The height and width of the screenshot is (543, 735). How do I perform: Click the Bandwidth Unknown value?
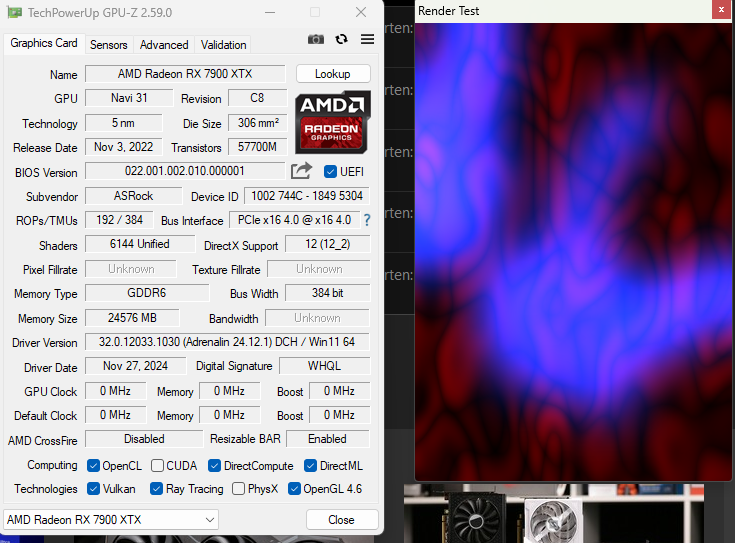[x=317, y=318]
